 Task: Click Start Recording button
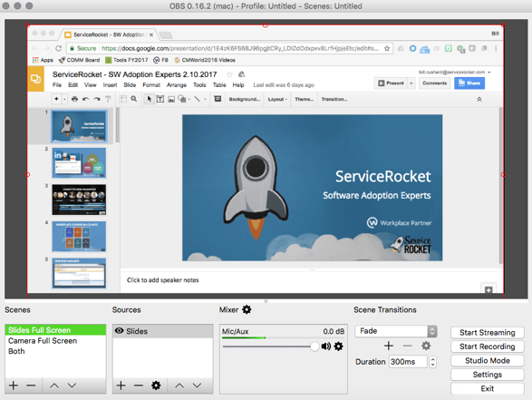point(488,346)
